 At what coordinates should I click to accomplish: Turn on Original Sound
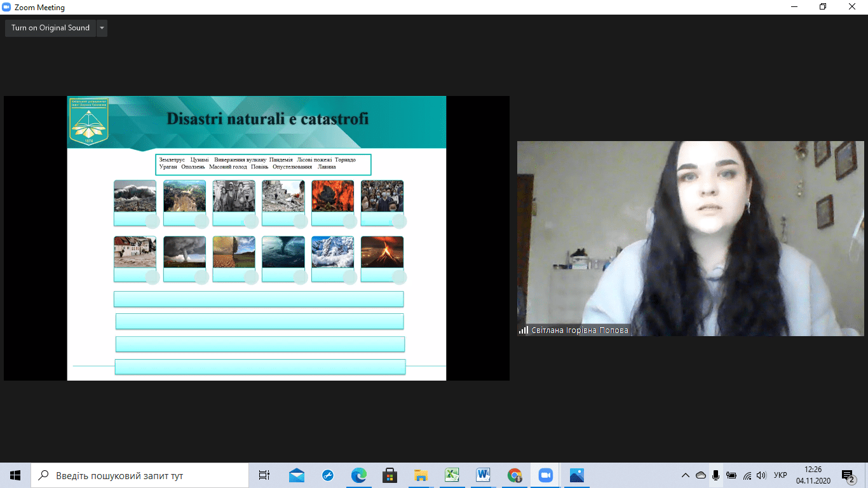50,28
